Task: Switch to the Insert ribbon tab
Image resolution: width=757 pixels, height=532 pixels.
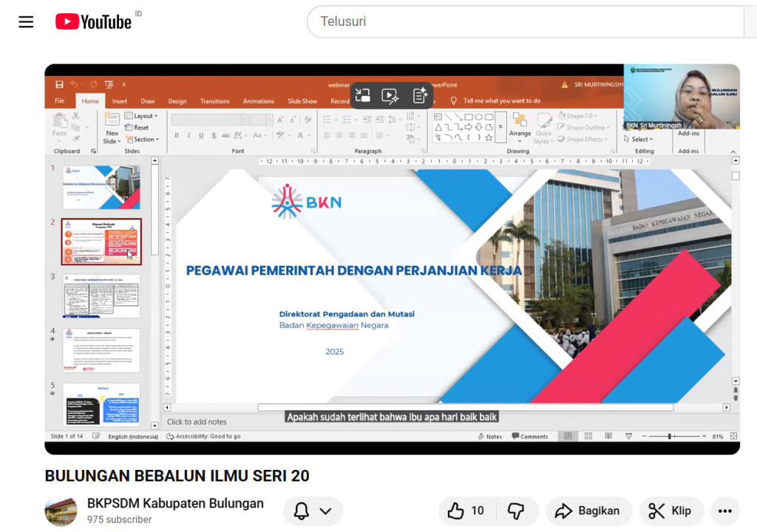Action: [120, 101]
